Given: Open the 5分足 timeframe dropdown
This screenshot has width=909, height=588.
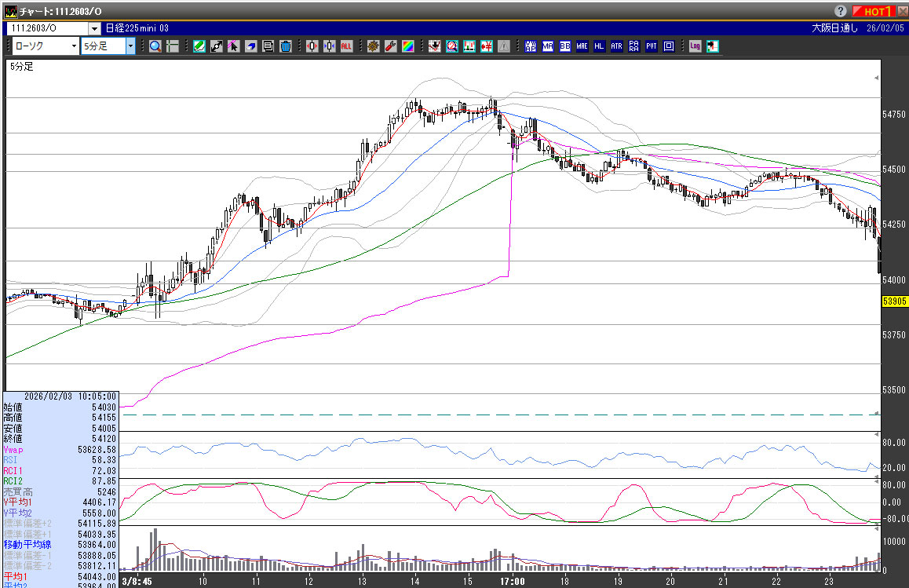Looking at the screenshot, I should coord(130,46).
